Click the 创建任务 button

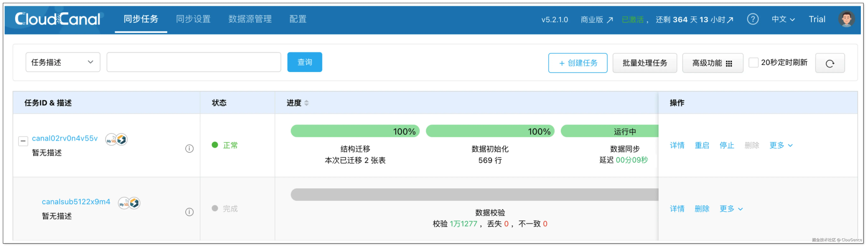tap(577, 63)
